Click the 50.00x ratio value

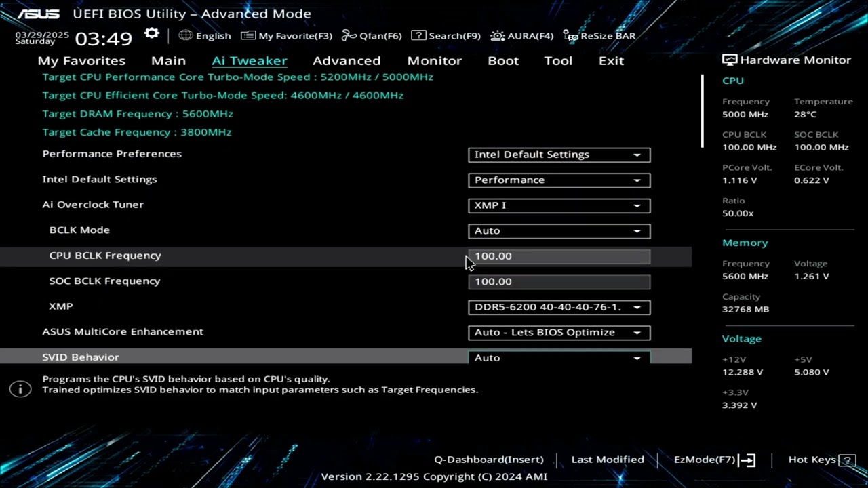pos(738,213)
